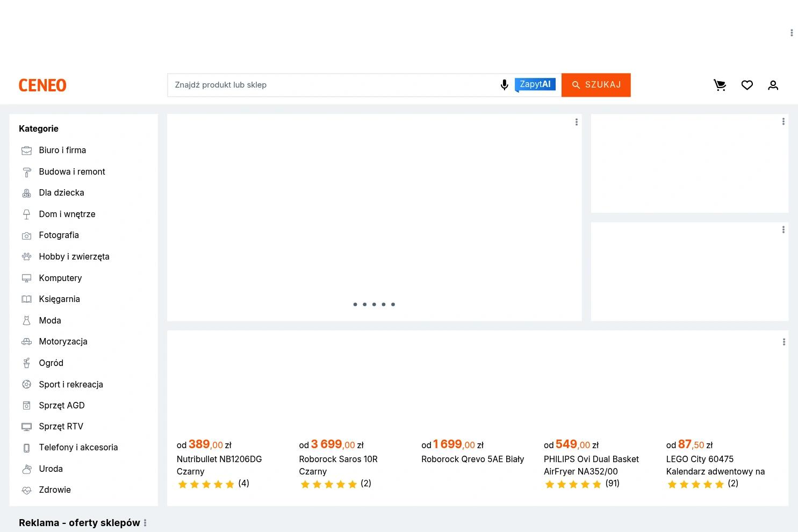The image size is (798, 532).
Task: Open the user account icon
Action: [773, 85]
